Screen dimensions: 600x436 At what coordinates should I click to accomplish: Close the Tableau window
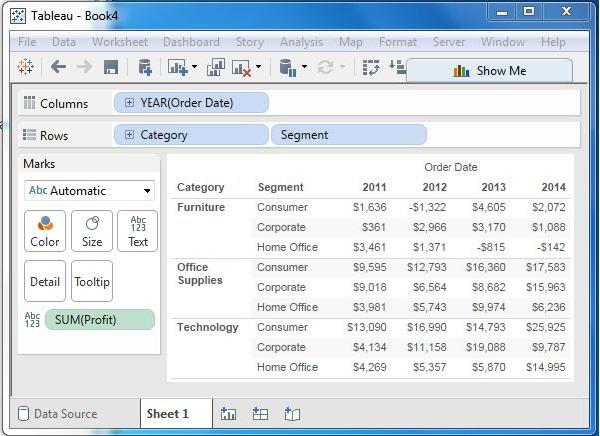(566, 11)
